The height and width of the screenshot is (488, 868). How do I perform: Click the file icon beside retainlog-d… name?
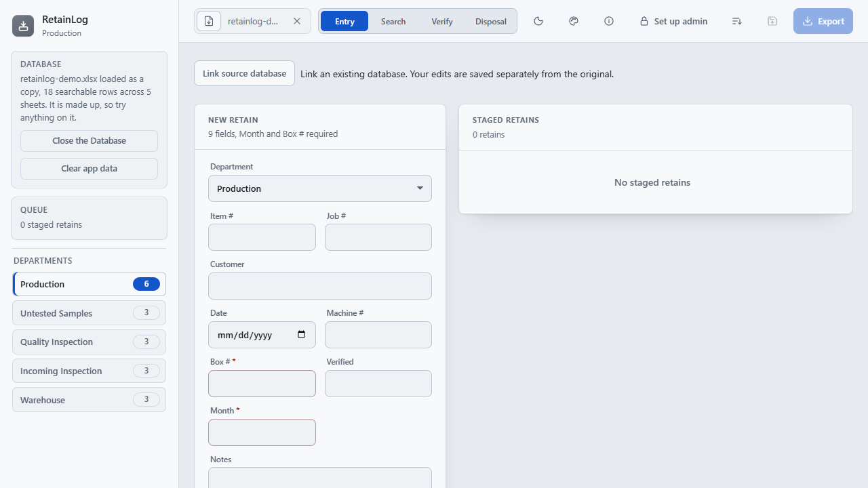tap(209, 21)
